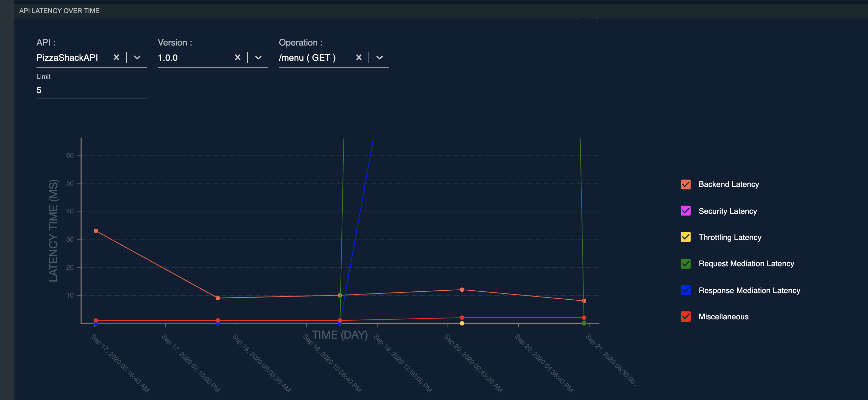
Task: Expand the Version dropdown list
Action: (x=258, y=58)
